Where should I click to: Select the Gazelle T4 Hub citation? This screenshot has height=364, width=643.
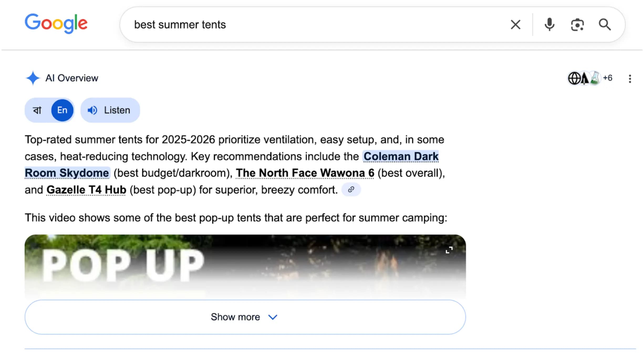click(x=86, y=190)
